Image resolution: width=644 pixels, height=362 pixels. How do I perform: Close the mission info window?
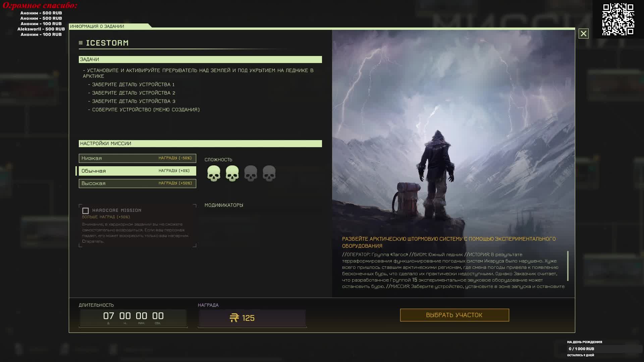click(x=583, y=34)
